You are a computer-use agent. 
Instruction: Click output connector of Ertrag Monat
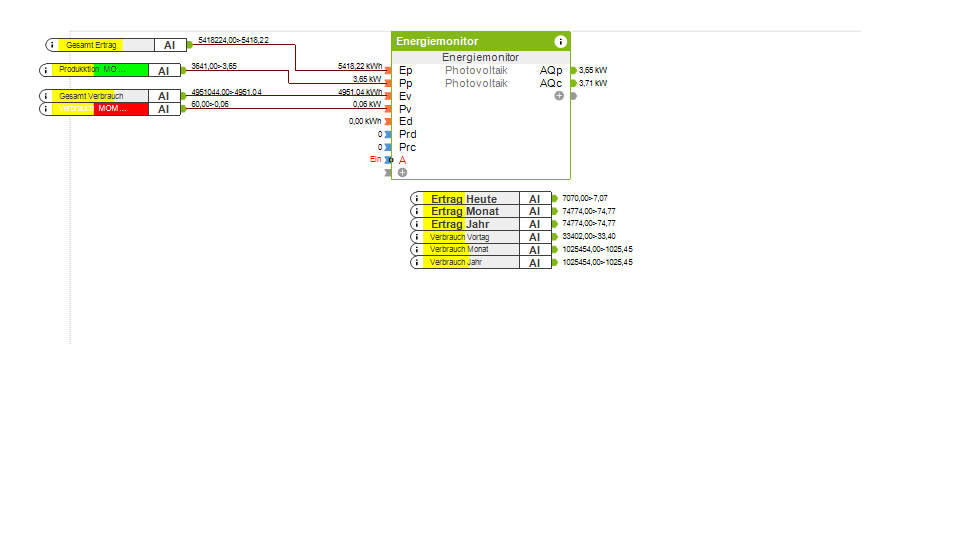coord(555,211)
